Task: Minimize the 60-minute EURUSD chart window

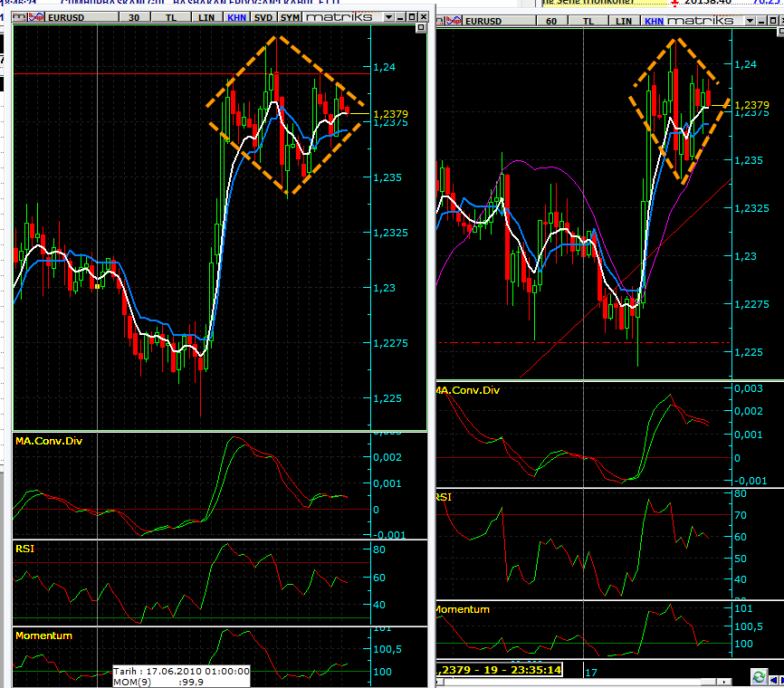Action: pyautogui.click(x=762, y=21)
